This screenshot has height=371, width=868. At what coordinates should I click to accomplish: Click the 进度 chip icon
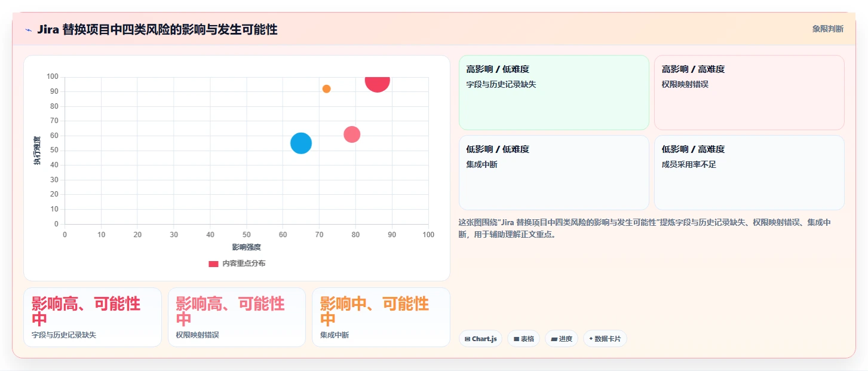pyautogui.click(x=554, y=339)
